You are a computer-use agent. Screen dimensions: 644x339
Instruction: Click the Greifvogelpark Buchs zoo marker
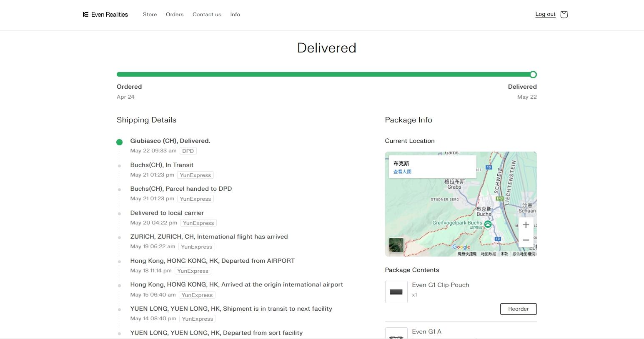tap(488, 224)
